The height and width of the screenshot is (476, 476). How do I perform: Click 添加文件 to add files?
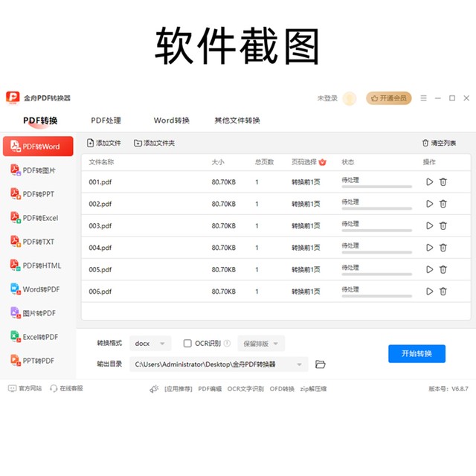[104, 143]
